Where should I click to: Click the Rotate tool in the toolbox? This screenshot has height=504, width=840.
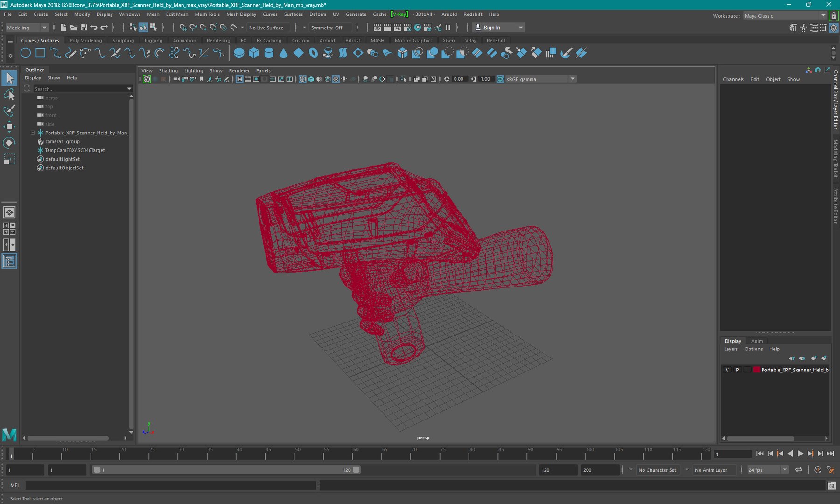[x=9, y=143]
